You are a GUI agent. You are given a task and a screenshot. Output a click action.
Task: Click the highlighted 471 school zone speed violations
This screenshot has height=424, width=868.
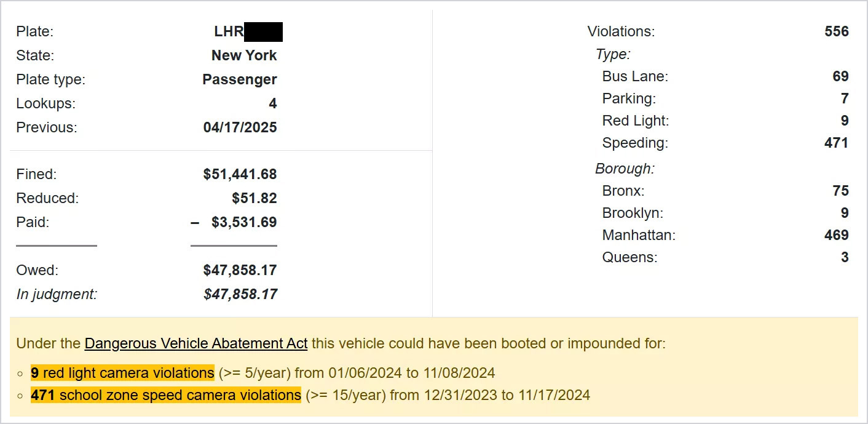click(x=166, y=395)
